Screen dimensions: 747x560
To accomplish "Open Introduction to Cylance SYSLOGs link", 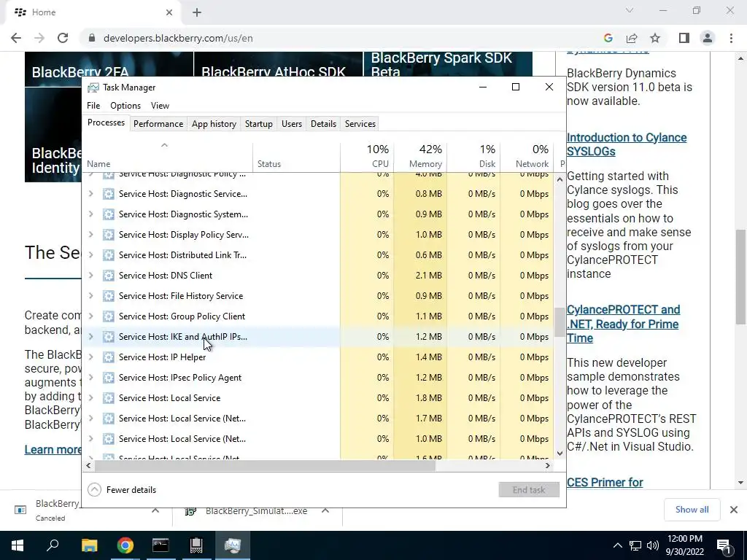I will 627,144.
